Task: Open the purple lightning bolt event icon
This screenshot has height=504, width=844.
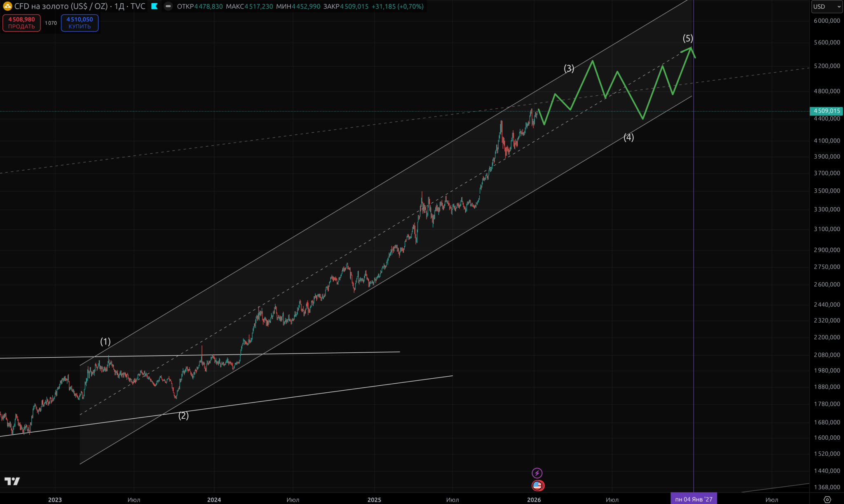Action: pos(537,473)
